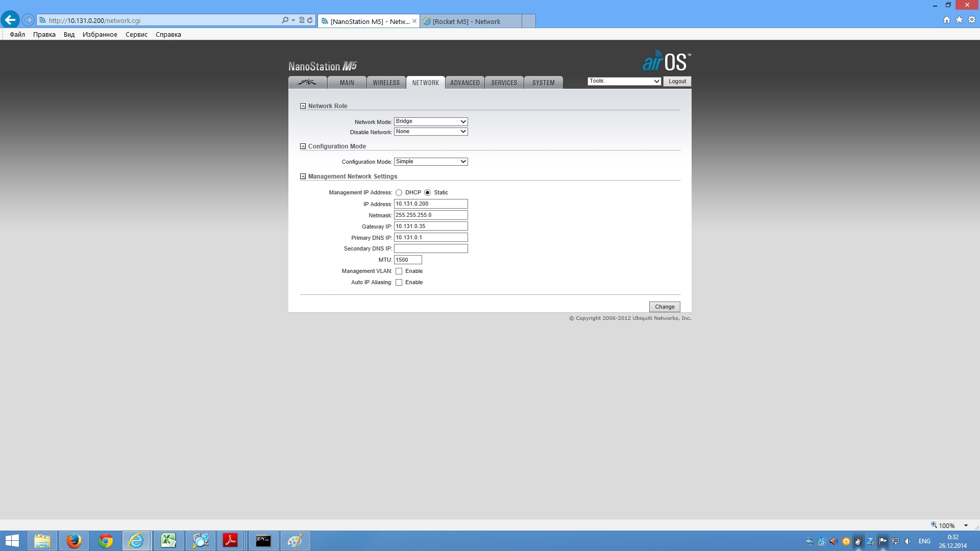Switch to the SERVICES tab
Viewport: 980px width, 551px height.
click(x=504, y=83)
